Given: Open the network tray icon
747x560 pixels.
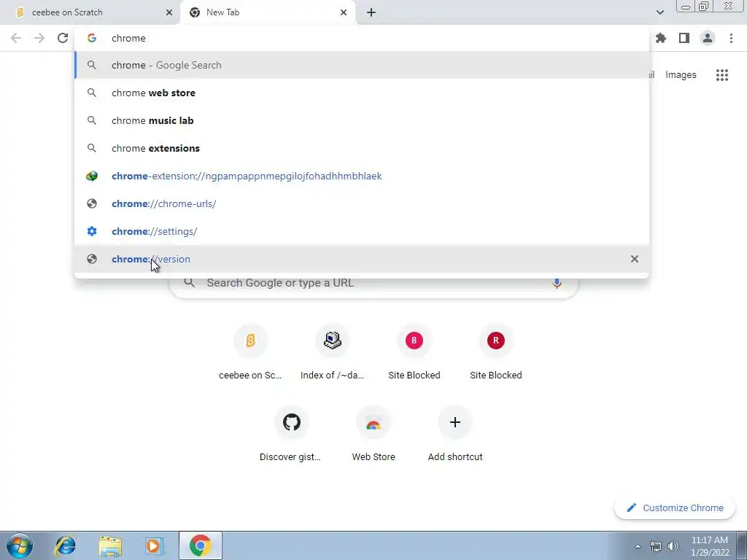Looking at the screenshot, I should pyautogui.click(x=656, y=546).
